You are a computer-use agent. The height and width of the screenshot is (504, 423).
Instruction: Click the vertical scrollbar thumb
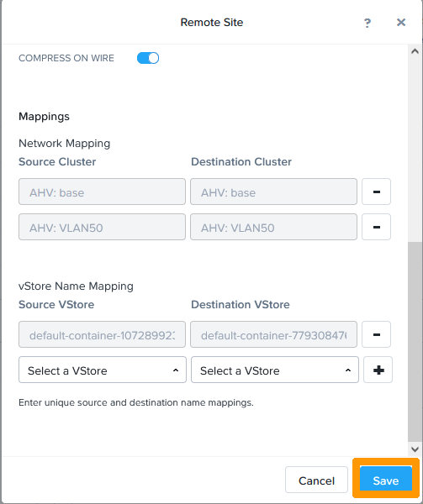click(415, 342)
